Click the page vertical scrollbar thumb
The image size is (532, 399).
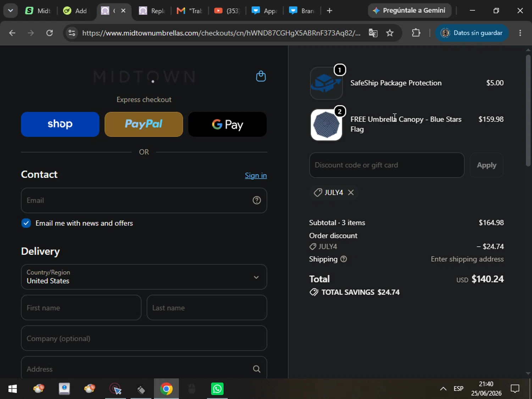528,110
